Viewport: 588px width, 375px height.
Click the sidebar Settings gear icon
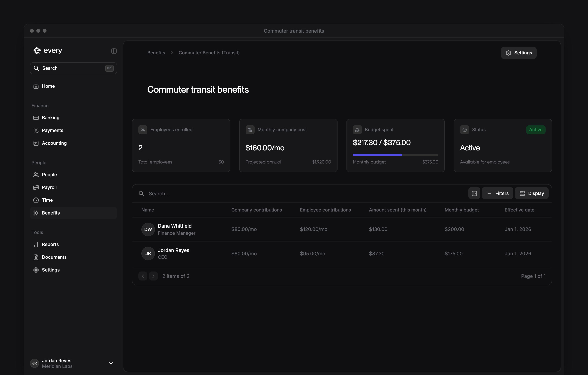click(36, 270)
